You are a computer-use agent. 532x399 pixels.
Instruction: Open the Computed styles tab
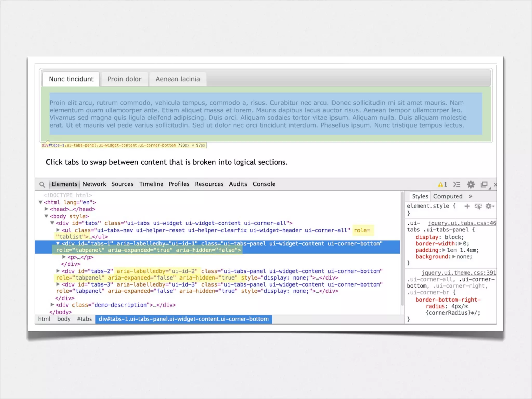click(448, 196)
